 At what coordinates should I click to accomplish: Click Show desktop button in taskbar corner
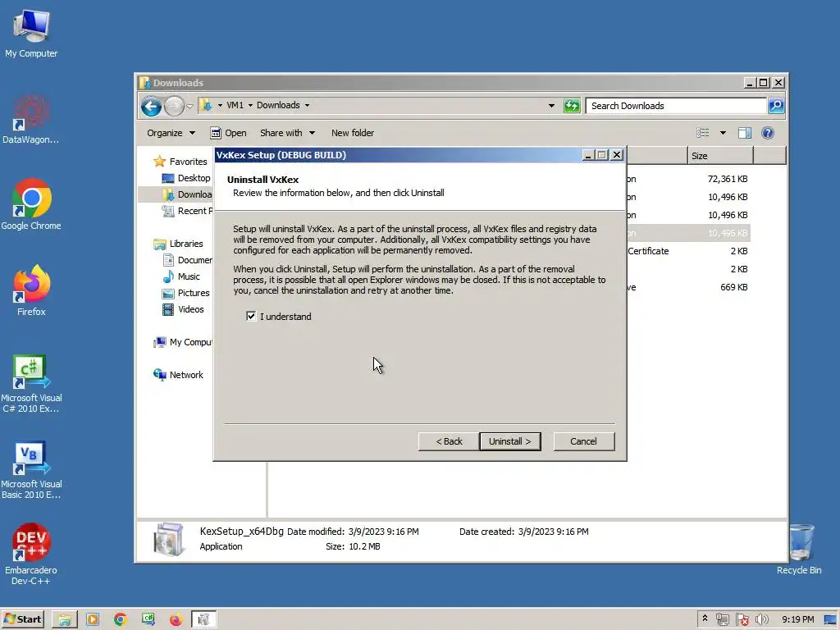pos(831,620)
